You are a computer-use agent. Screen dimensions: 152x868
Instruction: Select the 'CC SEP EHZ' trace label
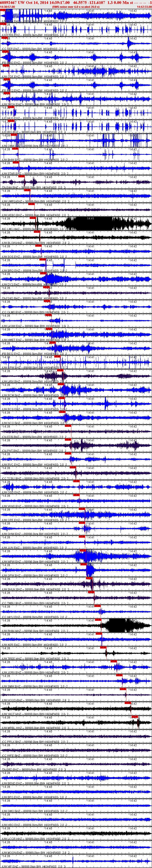click(x=34, y=49)
